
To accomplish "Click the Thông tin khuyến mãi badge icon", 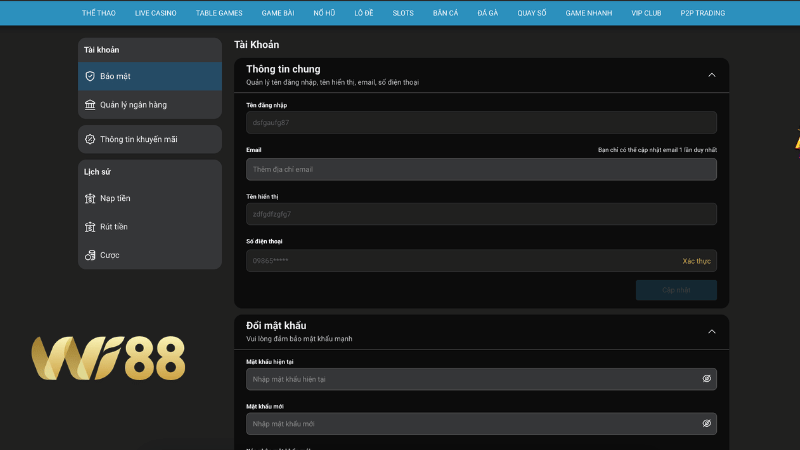I will point(90,139).
